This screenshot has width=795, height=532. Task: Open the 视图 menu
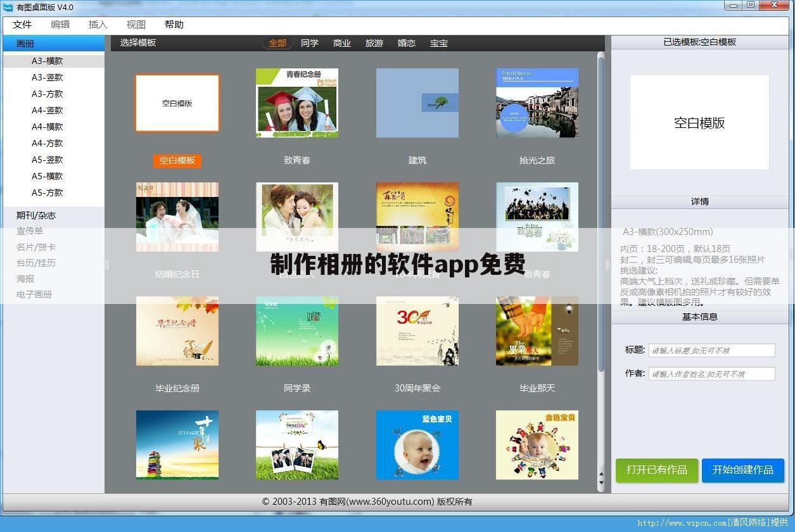coord(136,25)
